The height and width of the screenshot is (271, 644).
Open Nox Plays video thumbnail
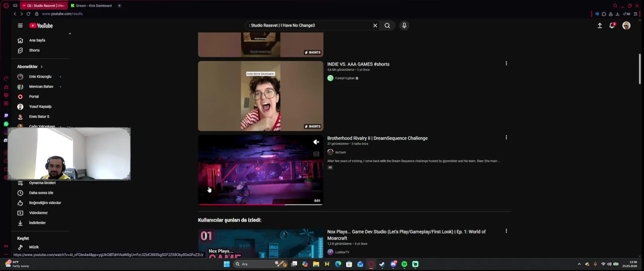pos(261,244)
